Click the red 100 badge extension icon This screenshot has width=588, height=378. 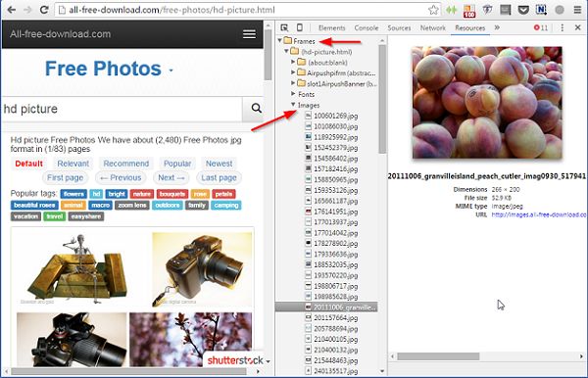coord(469,11)
